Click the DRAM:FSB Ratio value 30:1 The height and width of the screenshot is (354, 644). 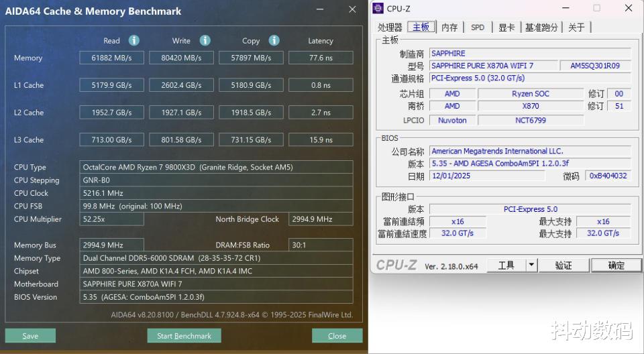321,245
